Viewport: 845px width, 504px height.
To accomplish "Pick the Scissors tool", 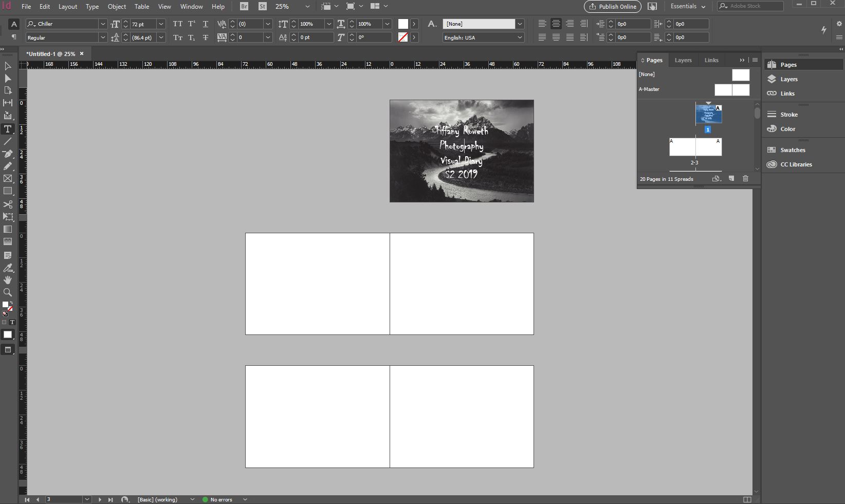I will (8, 204).
